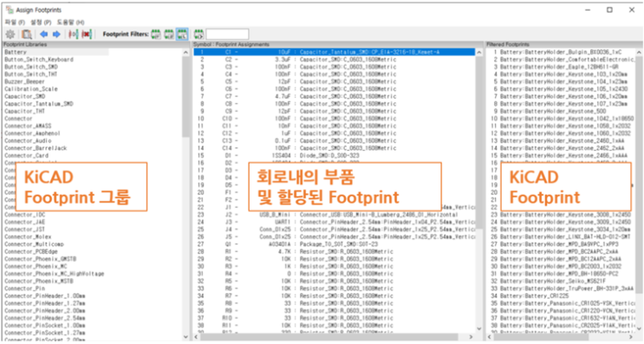Viewport: 644px width, 344px height.
Task: Select row 12 C12 1uF assignment
Action: 335,133
